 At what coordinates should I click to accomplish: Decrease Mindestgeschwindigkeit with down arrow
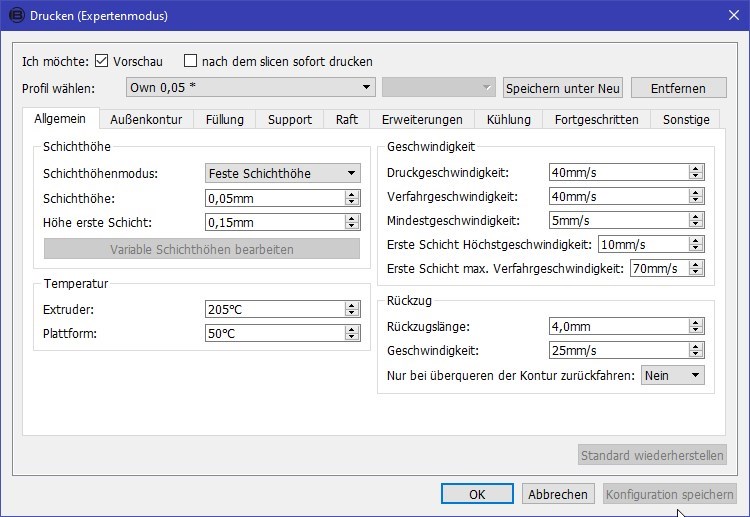pyautogui.click(x=696, y=225)
